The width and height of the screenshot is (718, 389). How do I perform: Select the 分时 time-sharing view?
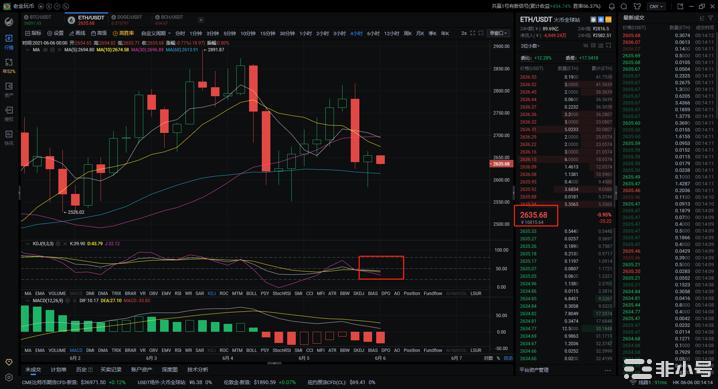click(x=180, y=33)
